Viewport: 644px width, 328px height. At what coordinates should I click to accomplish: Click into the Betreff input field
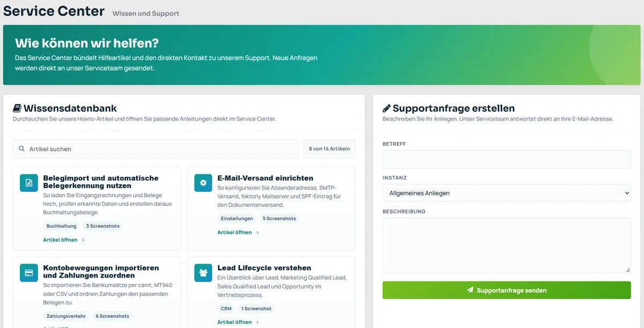pyautogui.click(x=507, y=159)
